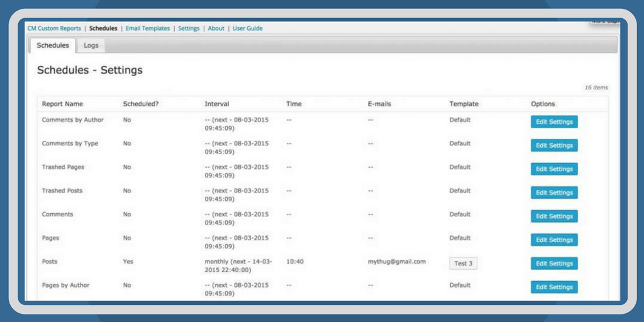Select the Schedules tab

[x=53, y=45]
